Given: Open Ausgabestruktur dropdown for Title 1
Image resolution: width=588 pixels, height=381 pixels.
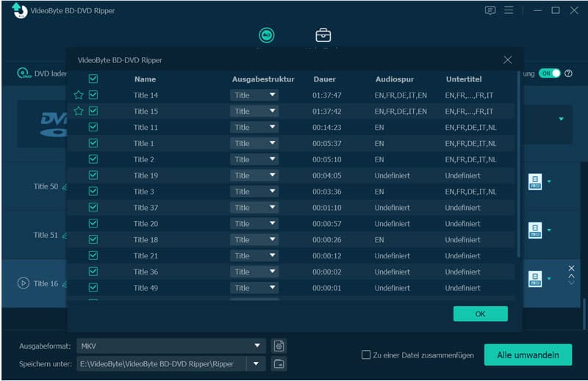Looking at the screenshot, I should [x=254, y=143].
